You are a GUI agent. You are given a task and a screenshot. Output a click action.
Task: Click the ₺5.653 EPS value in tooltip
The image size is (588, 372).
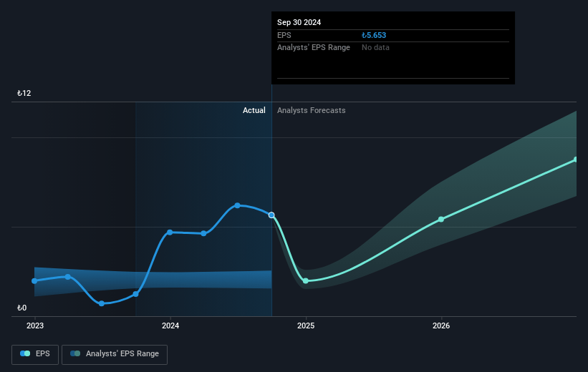tap(374, 35)
